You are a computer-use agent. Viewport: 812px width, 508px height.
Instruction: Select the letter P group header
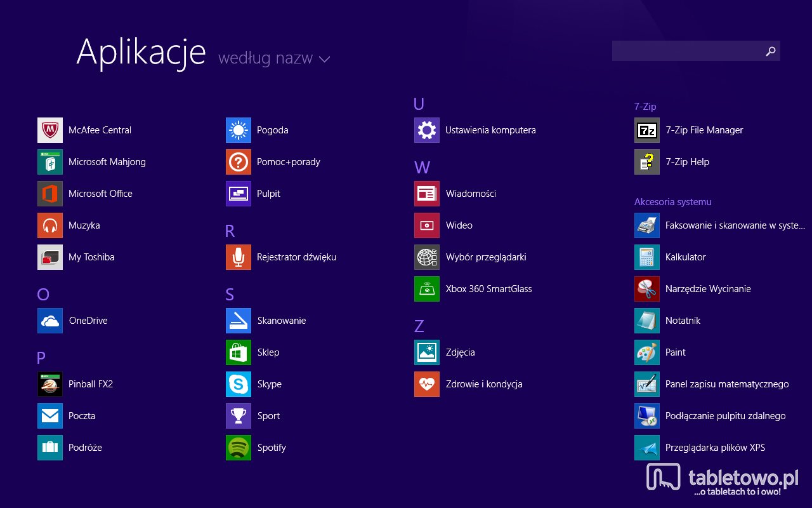click(x=41, y=358)
